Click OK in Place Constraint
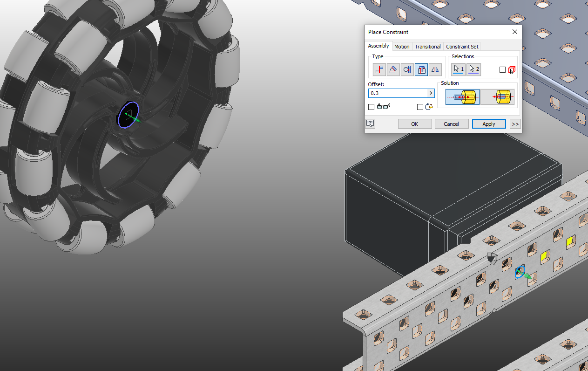 pos(415,124)
